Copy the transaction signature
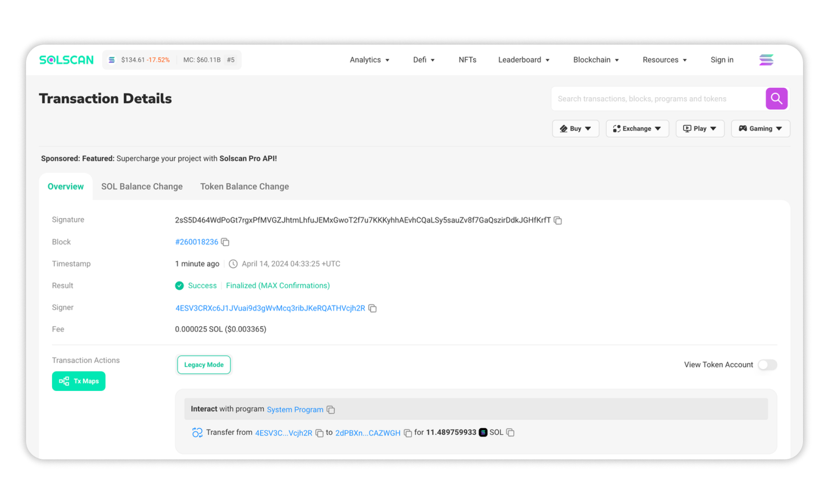Image resolution: width=830 pixels, height=504 pixels. coord(558,220)
